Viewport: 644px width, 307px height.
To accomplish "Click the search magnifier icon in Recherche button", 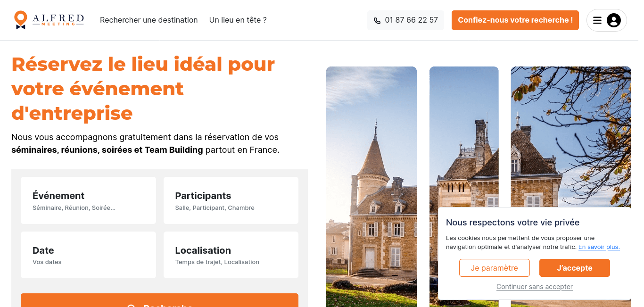I will point(132,306).
